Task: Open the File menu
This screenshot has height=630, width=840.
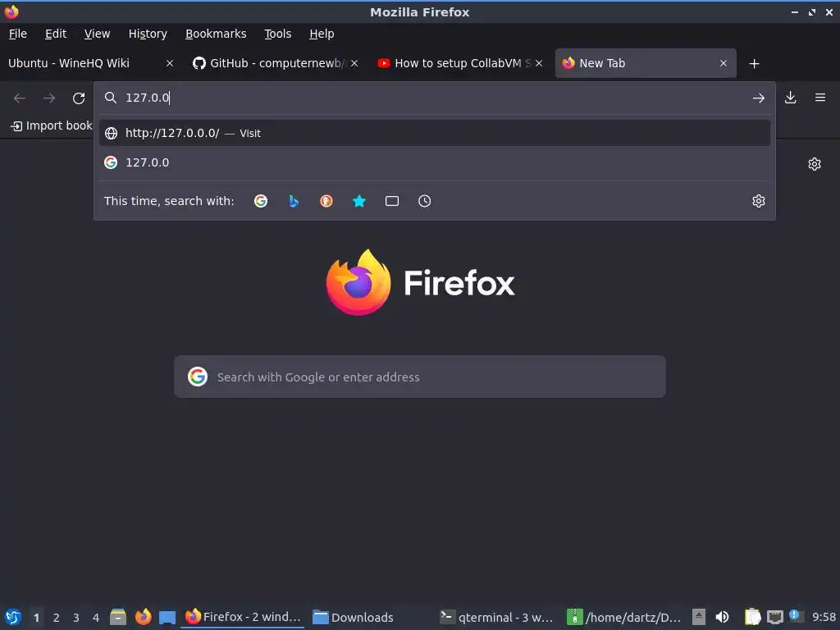Action: click(x=18, y=34)
